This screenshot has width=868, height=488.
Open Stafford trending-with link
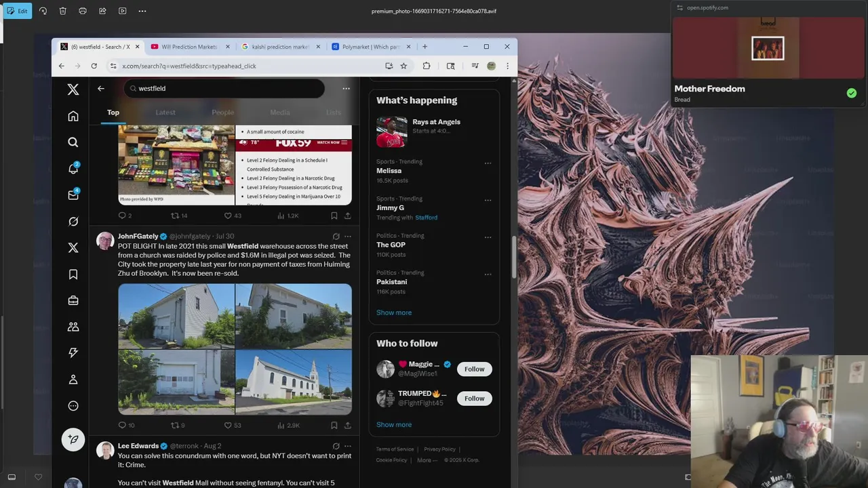(427, 218)
